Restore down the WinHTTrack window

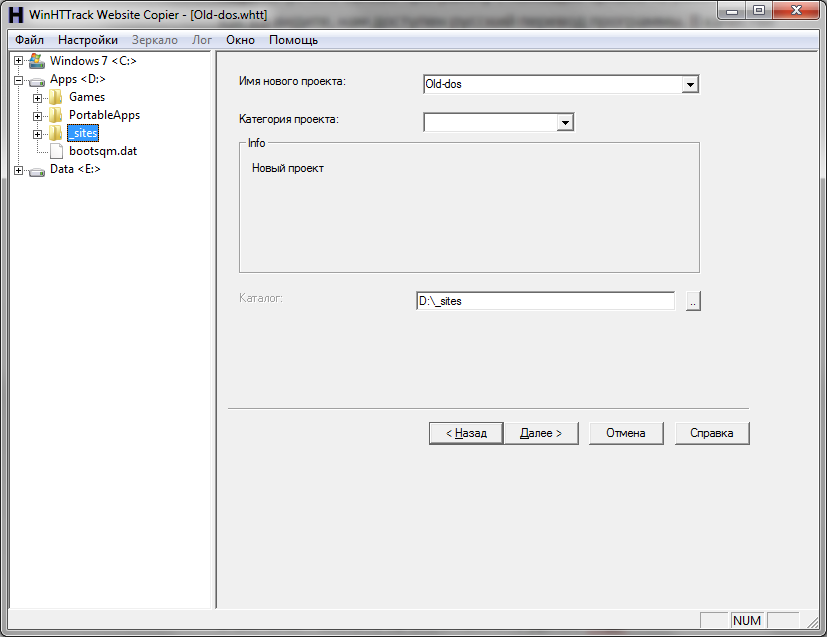[758, 11]
